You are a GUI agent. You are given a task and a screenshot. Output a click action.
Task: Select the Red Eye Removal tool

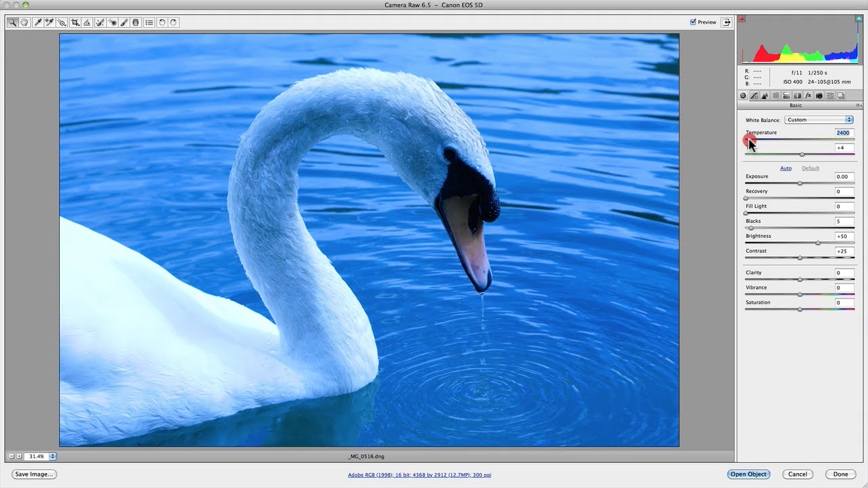tap(112, 22)
